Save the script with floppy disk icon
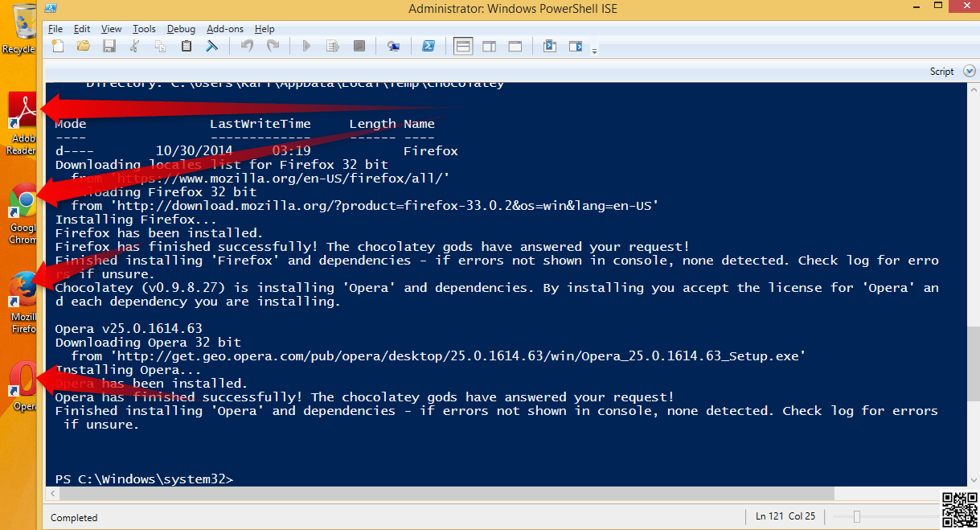The width and height of the screenshot is (980, 530). pos(109,47)
